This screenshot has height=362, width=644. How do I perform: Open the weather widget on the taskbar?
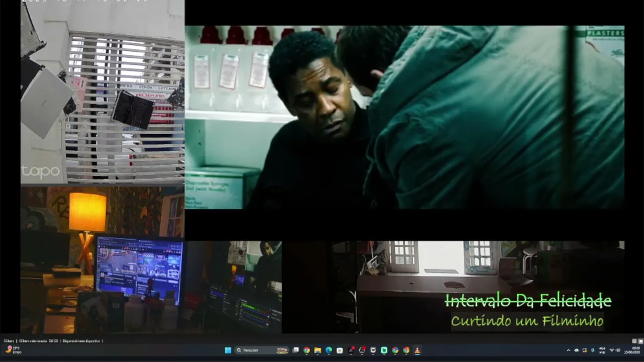pos(13,350)
